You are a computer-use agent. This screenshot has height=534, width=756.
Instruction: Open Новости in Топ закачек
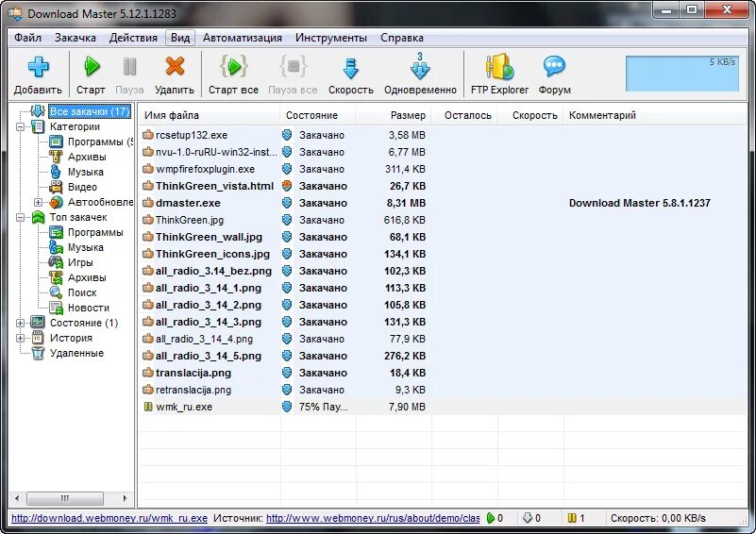pyautogui.click(x=79, y=308)
